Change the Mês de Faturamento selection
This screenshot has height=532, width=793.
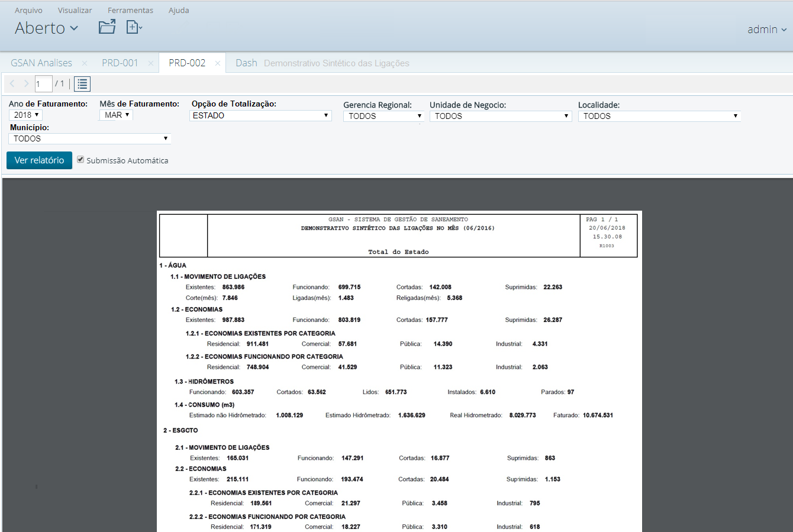[x=115, y=115]
